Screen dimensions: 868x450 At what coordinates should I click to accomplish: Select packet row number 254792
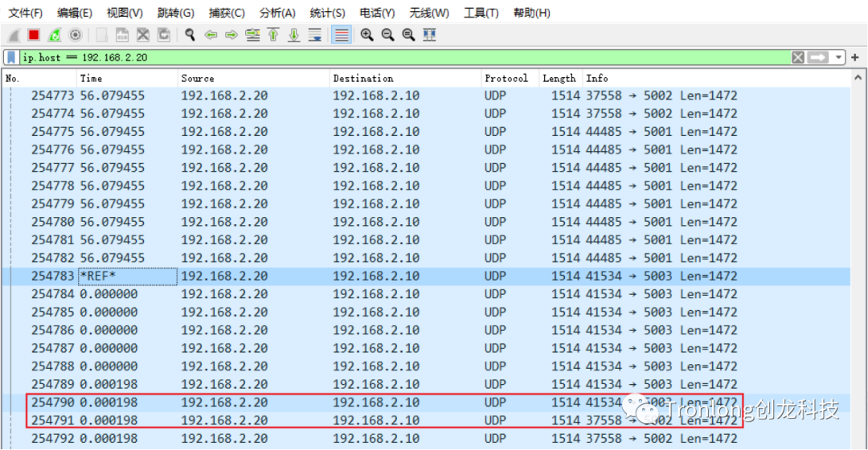pyautogui.click(x=426, y=439)
